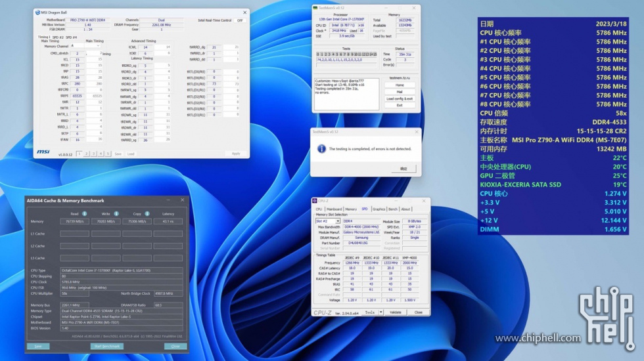Click Start Benchmark in AIDA64
This screenshot has width=644, height=361.
(x=106, y=347)
